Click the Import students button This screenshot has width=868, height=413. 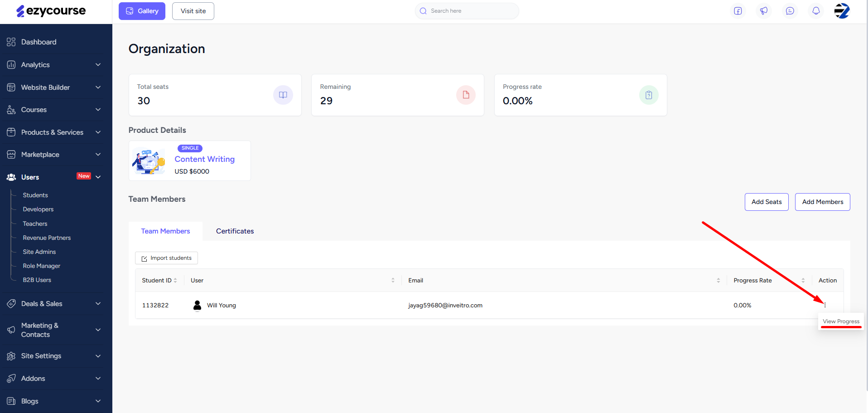click(x=166, y=258)
